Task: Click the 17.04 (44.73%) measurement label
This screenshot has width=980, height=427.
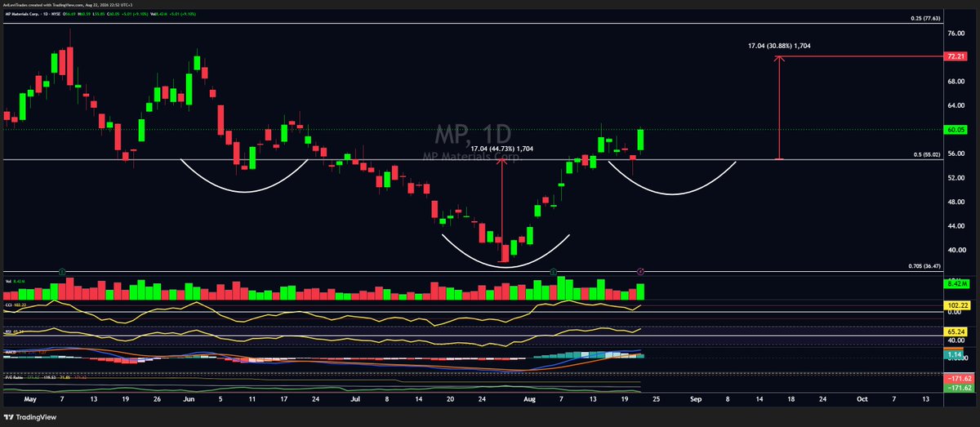Action: coord(501,149)
